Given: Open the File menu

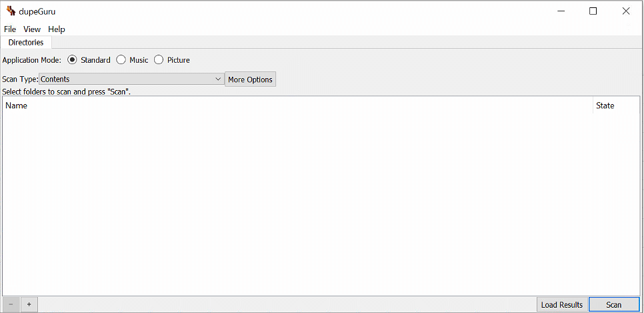Looking at the screenshot, I should click(x=10, y=29).
